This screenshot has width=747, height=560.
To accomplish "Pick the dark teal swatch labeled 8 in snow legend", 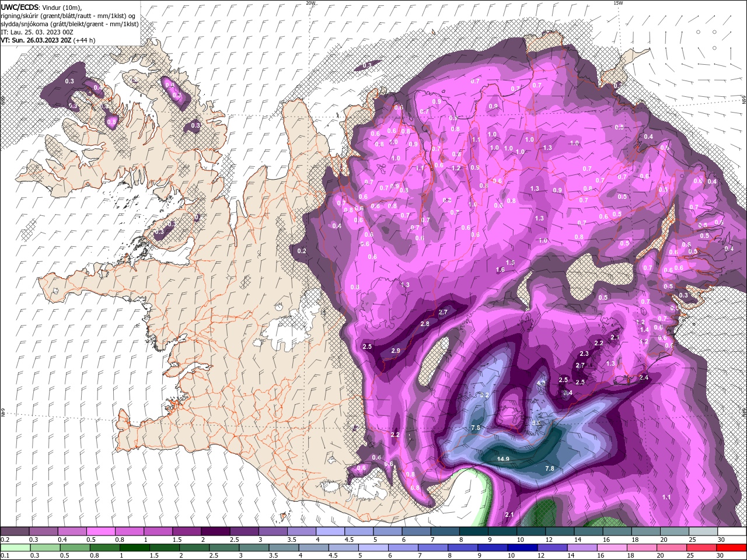I will (473, 531).
